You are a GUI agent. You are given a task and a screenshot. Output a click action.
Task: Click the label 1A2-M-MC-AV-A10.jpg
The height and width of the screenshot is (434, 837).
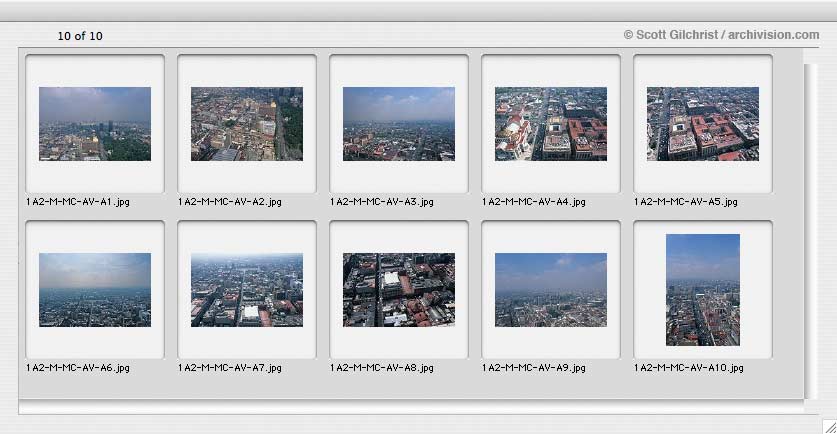point(689,368)
